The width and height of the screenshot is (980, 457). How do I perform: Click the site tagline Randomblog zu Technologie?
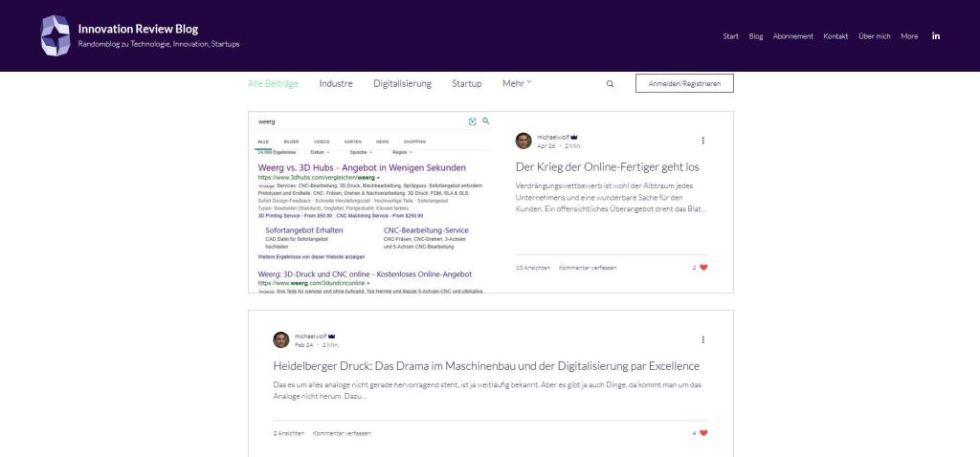click(x=159, y=44)
